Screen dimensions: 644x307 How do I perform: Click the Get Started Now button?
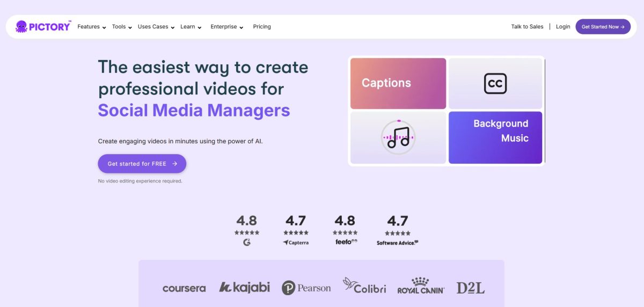(603, 27)
